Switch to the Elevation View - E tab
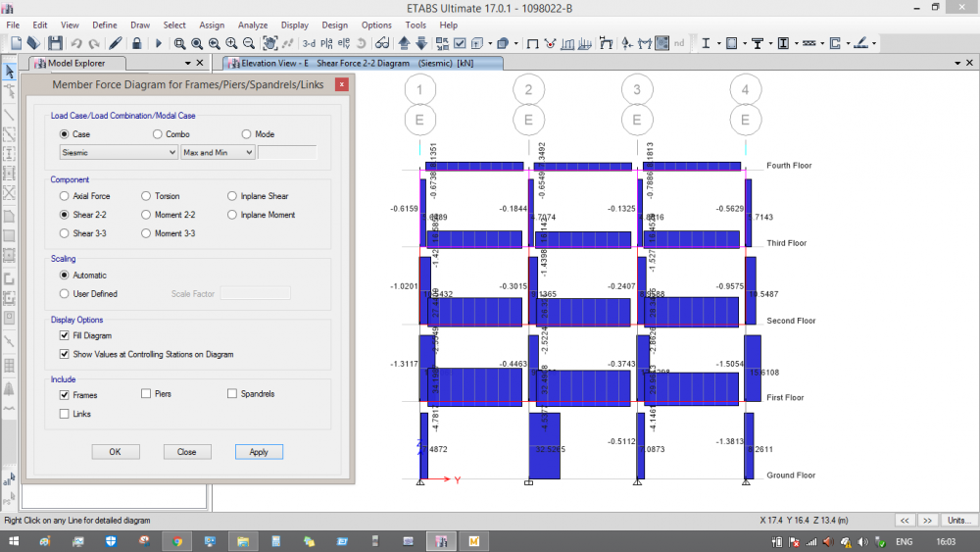 363,63
